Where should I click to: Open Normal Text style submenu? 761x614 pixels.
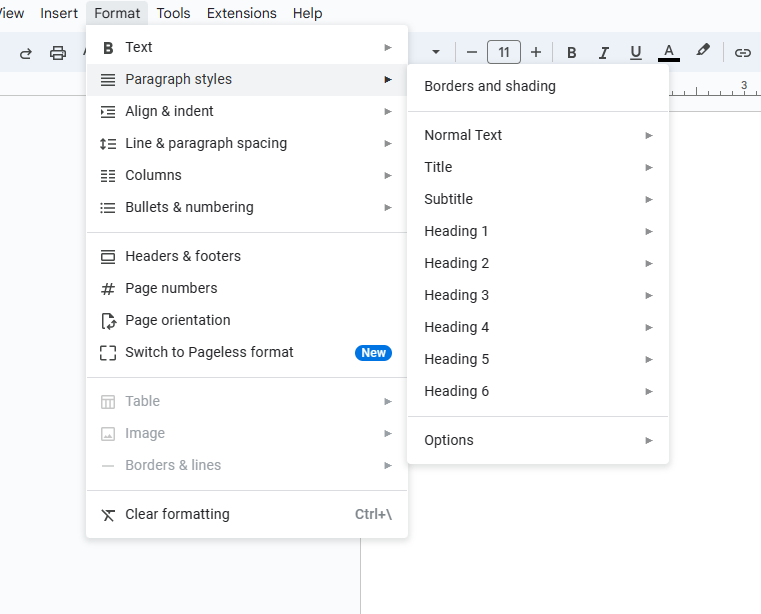click(x=538, y=135)
